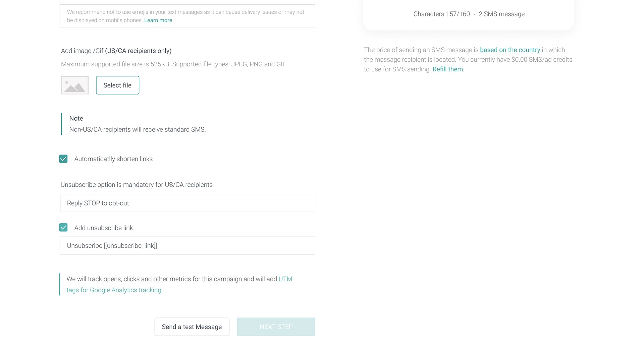Open the UTM tags for Google Analytics link
The height and width of the screenshot is (362, 644).
pyautogui.click(x=179, y=285)
